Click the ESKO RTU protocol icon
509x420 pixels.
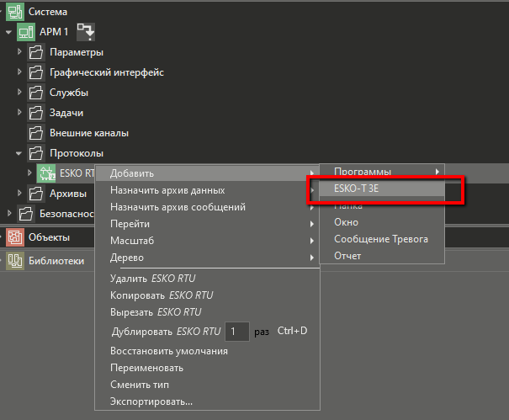47,173
